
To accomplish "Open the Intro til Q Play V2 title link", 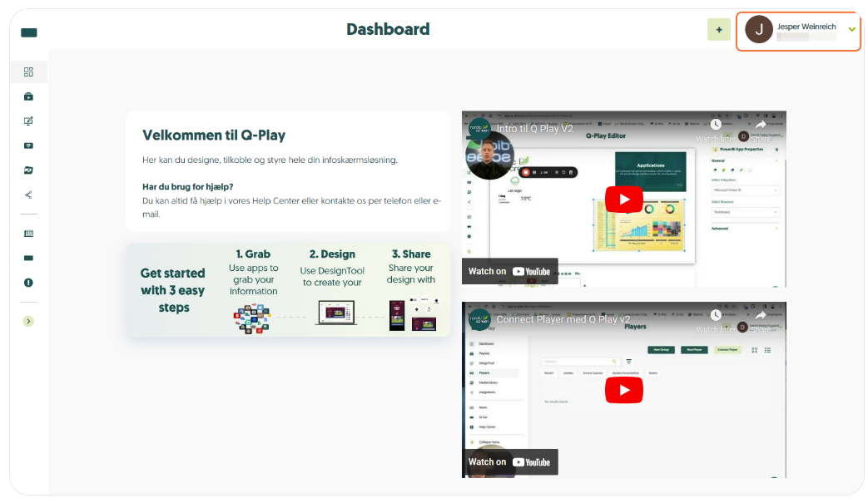I will click(535, 129).
